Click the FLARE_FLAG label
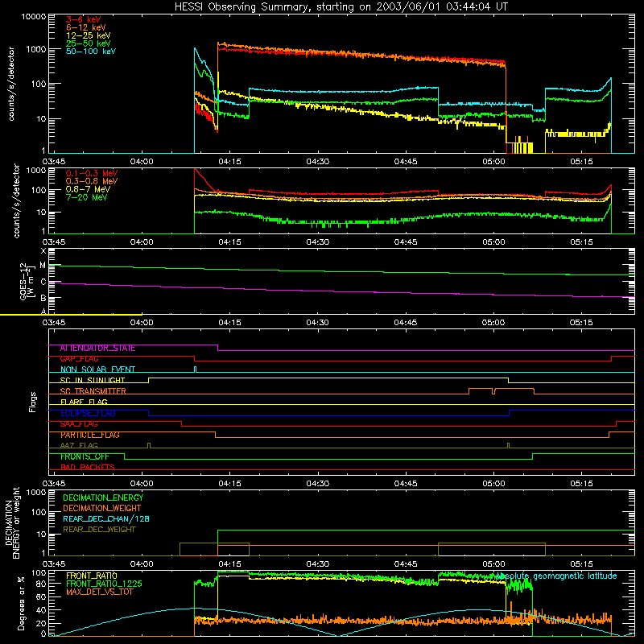The height and width of the screenshot is (644, 644). [x=84, y=402]
